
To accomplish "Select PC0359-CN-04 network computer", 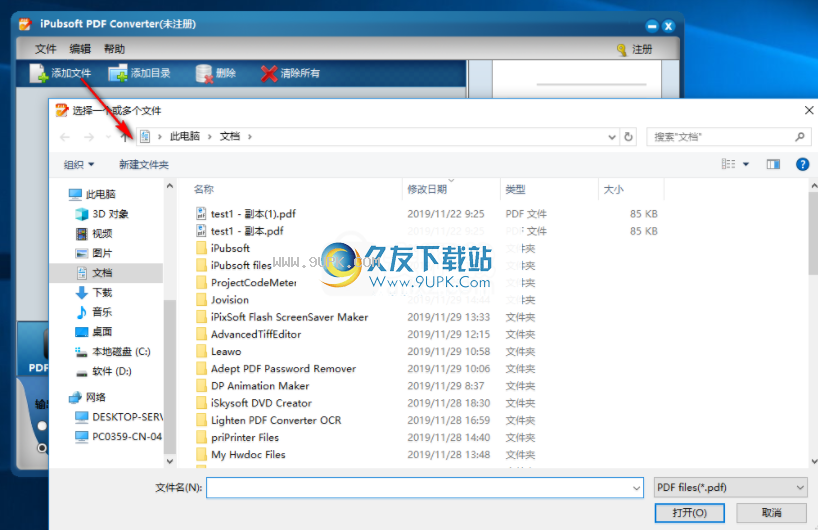I will click(x=119, y=437).
